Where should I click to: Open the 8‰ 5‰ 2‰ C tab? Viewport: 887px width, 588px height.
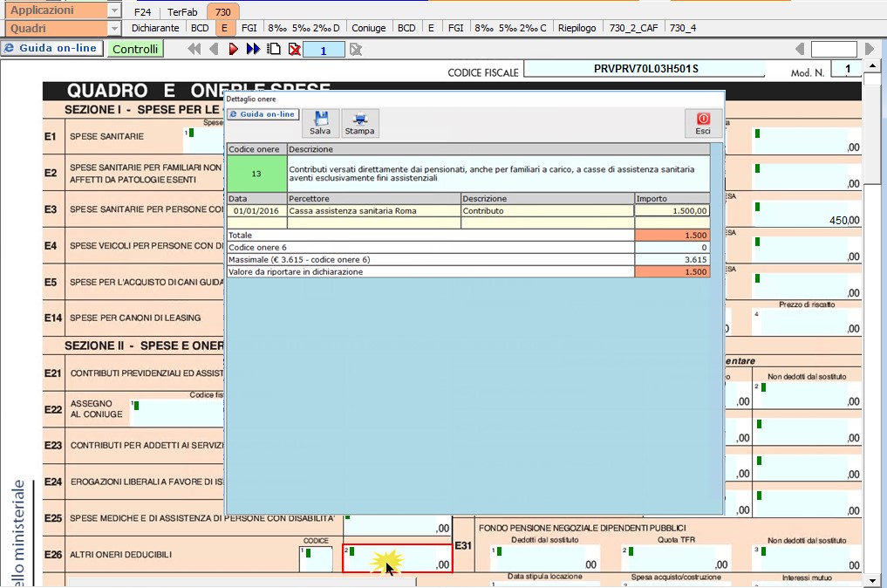(x=511, y=28)
